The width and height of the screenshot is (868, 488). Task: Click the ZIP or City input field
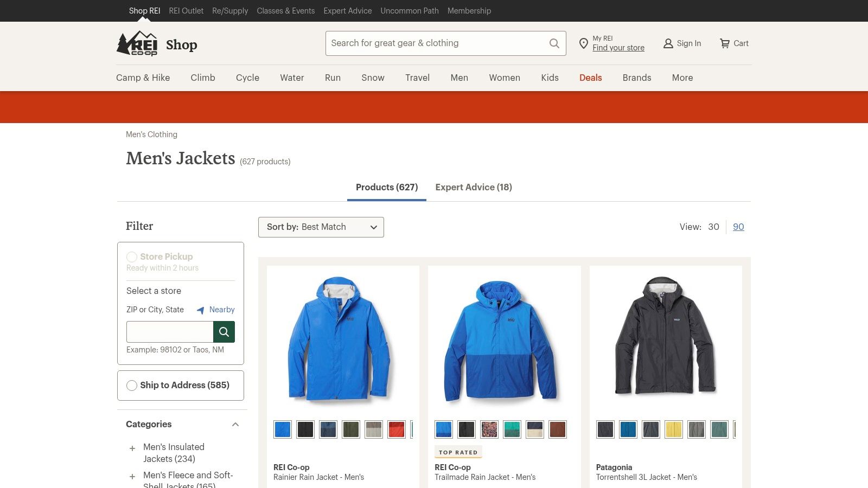[170, 332]
